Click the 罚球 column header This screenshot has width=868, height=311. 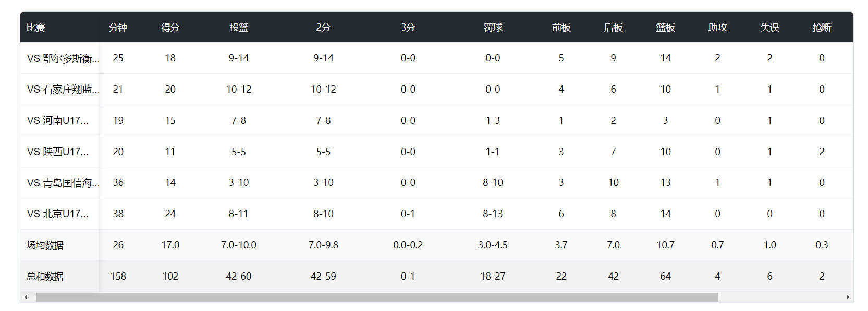coord(493,28)
